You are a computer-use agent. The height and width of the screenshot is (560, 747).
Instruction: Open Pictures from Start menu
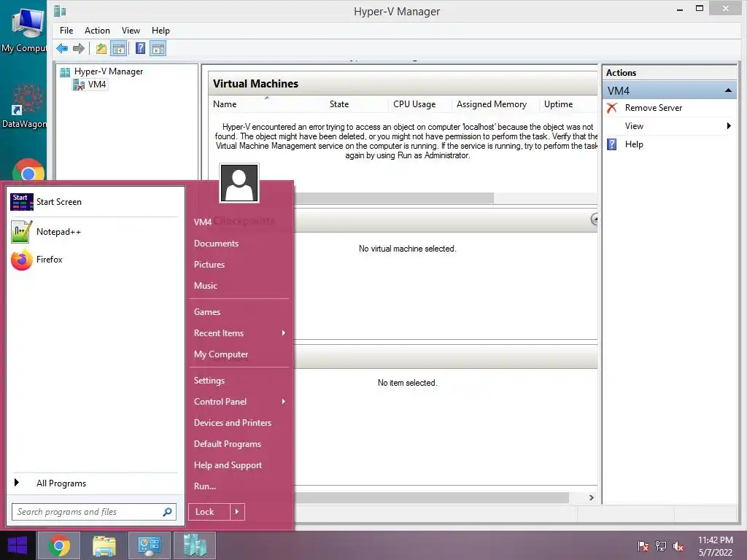(209, 265)
